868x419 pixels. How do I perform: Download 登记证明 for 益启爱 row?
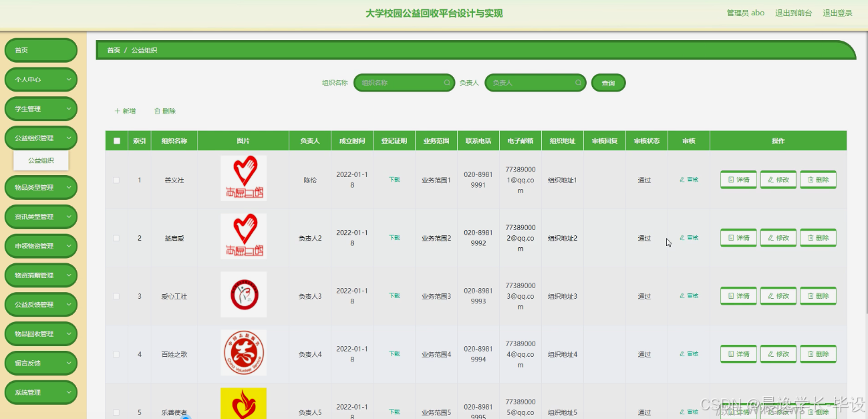pyautogui.click(x=394, y=238)
